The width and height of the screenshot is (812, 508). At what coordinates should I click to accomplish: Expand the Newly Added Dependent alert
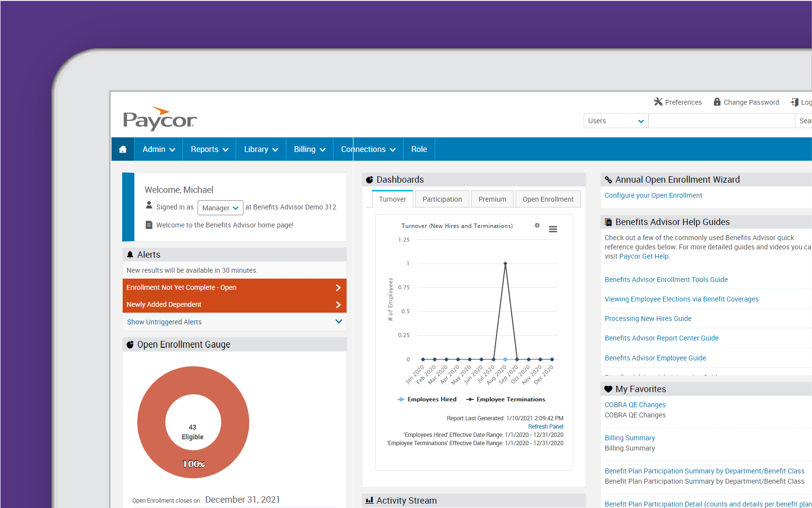click(235, 304)
